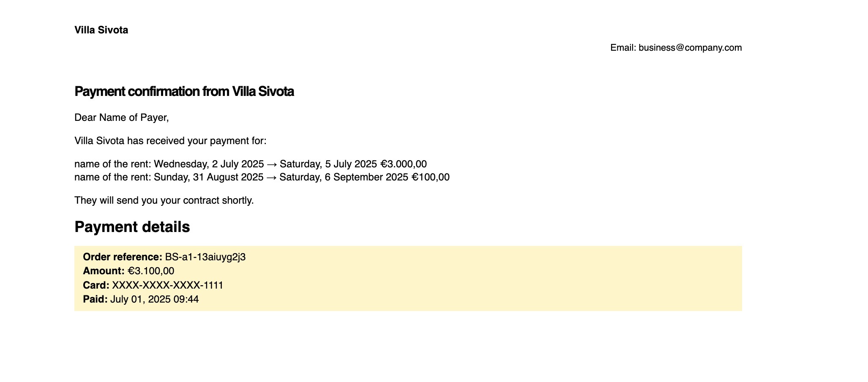Click "Villa Sivota has received your payment for" line
The width and height of the screenshot is (868, 382).
(x=170, y=141)
